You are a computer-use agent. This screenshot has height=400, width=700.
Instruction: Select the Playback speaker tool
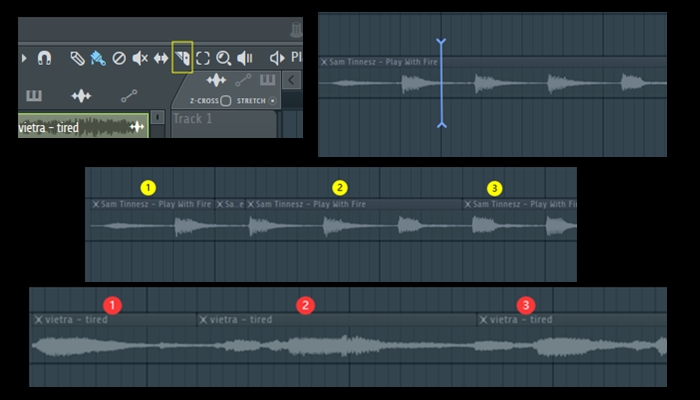tap(245, 58)
